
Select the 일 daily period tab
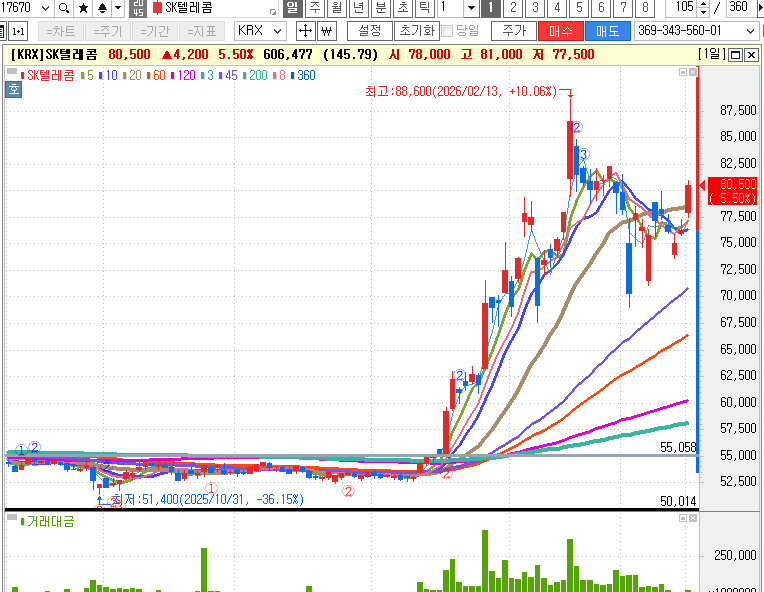pyautogui.click(x=292, y=8)
